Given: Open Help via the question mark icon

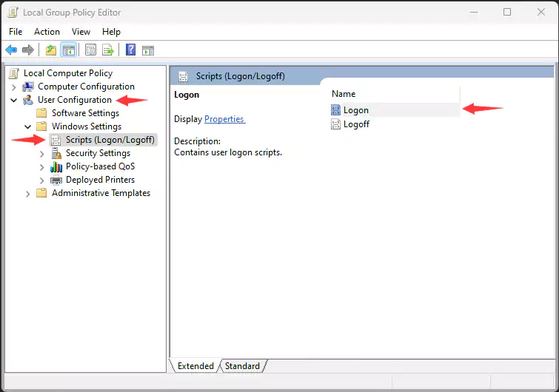Looking at the screenshot, I should (x=130, y=50).
